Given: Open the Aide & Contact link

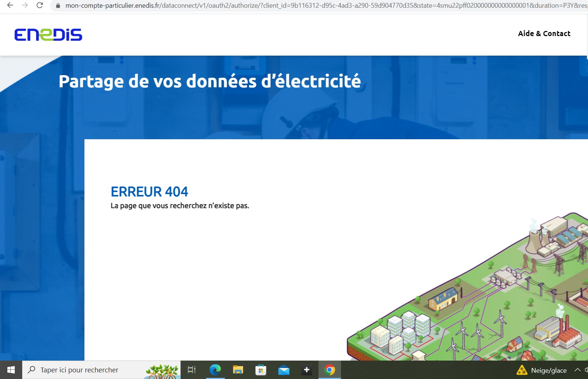Looking at the screenshot, I should tap(544, 34).
